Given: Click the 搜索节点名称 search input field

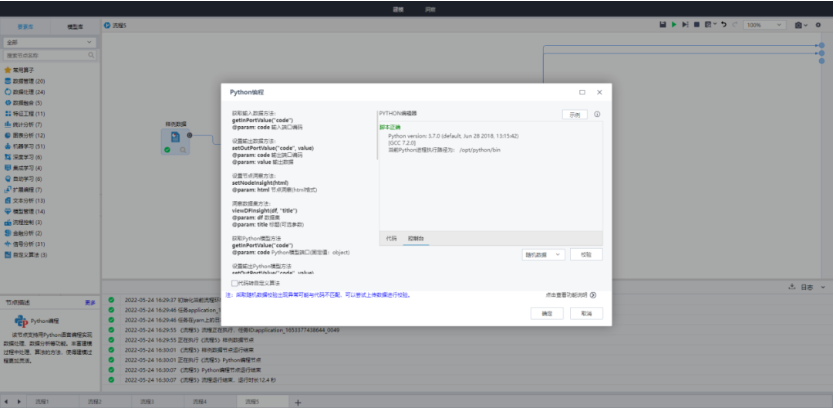Looking at the screenshot, I should (x=45, y=55).
